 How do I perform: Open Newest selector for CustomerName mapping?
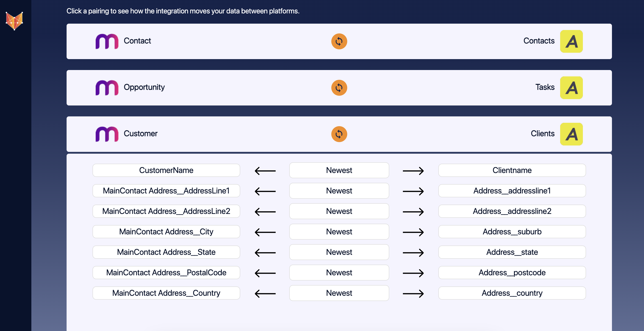tap(339, 170)
